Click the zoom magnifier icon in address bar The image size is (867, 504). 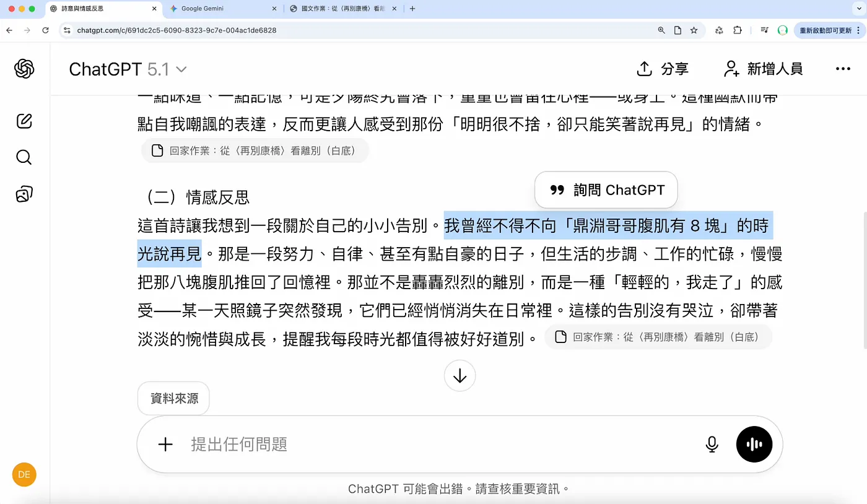point(661,30)
